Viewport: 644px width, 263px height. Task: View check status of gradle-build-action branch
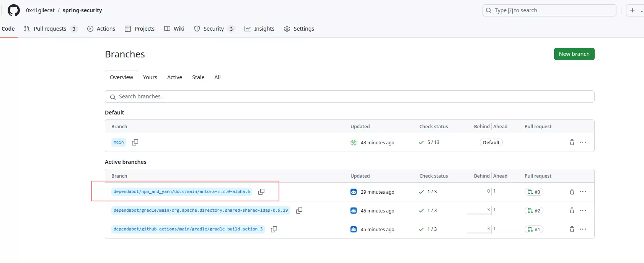point(428,229)
